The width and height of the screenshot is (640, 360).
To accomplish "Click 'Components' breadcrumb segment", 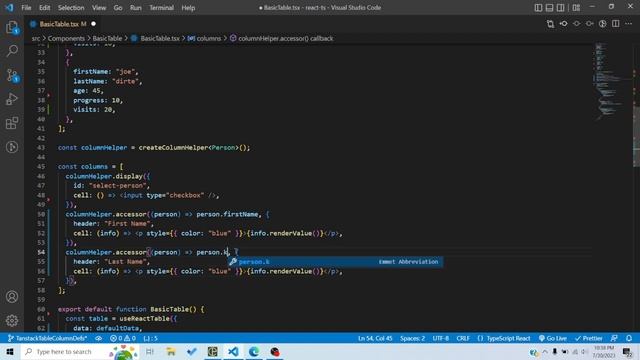I will pyautogui.click(x=66, y=38).
